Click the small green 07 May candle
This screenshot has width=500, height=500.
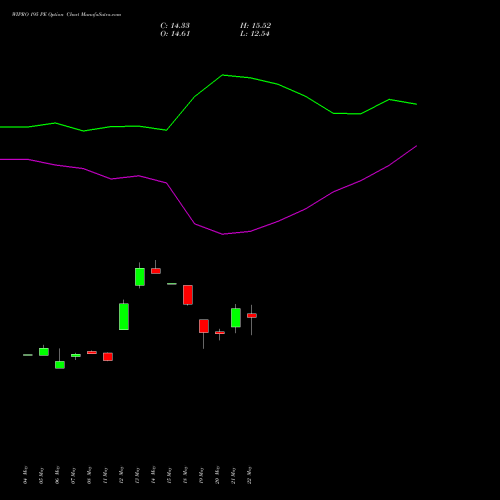(x=76, y=356)
